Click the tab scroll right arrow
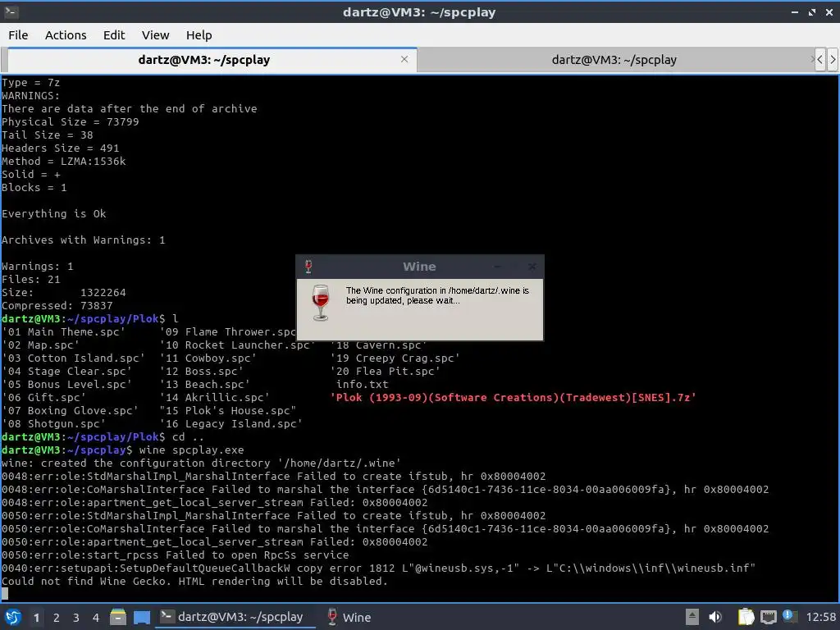Viewport: 840px width, 630px height. coord(833,59)
